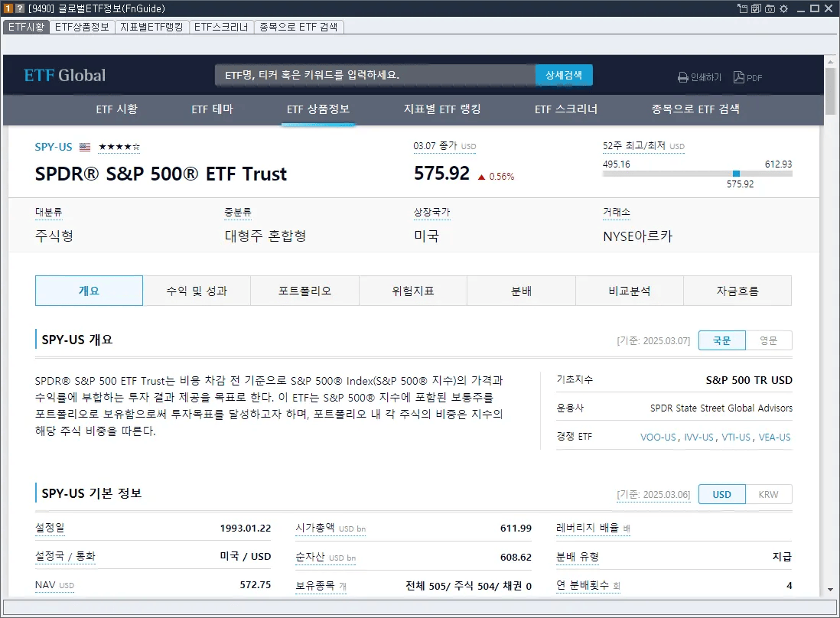Open the ETF상품정보 window tab

pyautogui.click(x=82, y=27)
